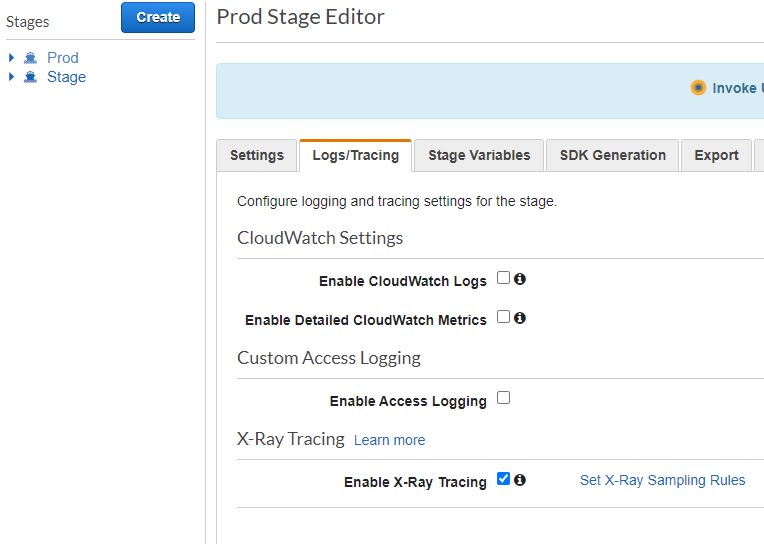Open the SDK Generation tab
The width and height of the screenshot is (764, 544).
pyautogui.click(x=612, y=155)
